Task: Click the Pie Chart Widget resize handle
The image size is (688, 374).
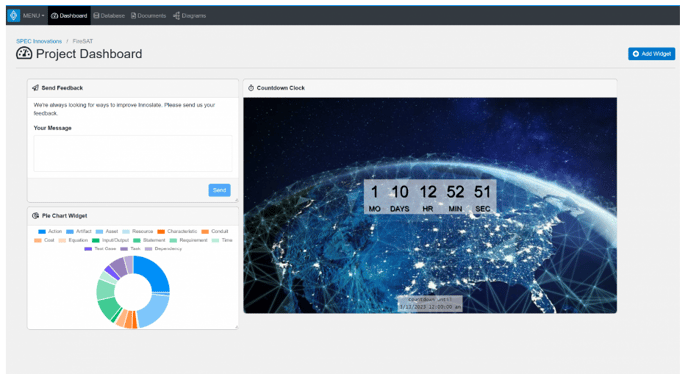Action: 236,327
